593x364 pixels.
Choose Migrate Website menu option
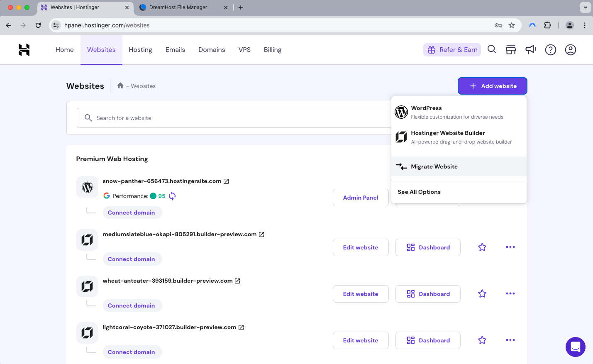point(459,166)
